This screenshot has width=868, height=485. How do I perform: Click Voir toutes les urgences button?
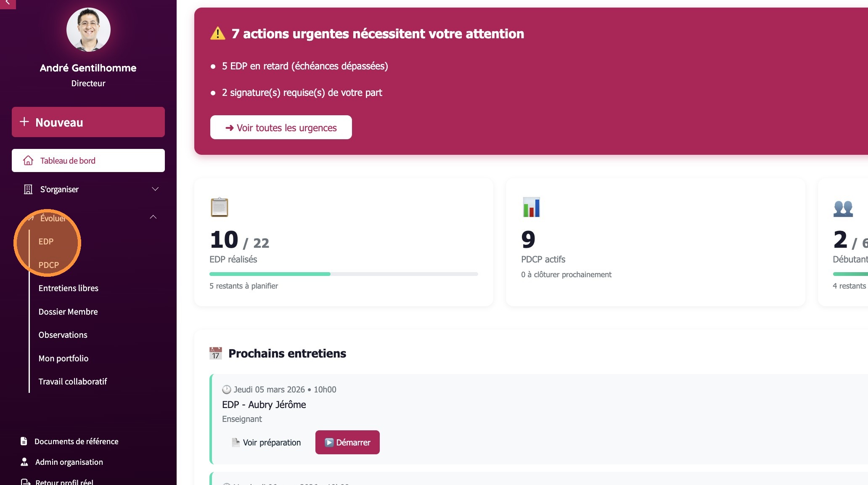click(x=281, y=127)
